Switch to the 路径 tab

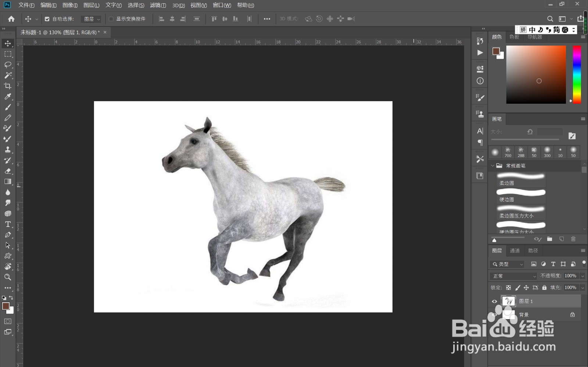[x=533, y=250]
